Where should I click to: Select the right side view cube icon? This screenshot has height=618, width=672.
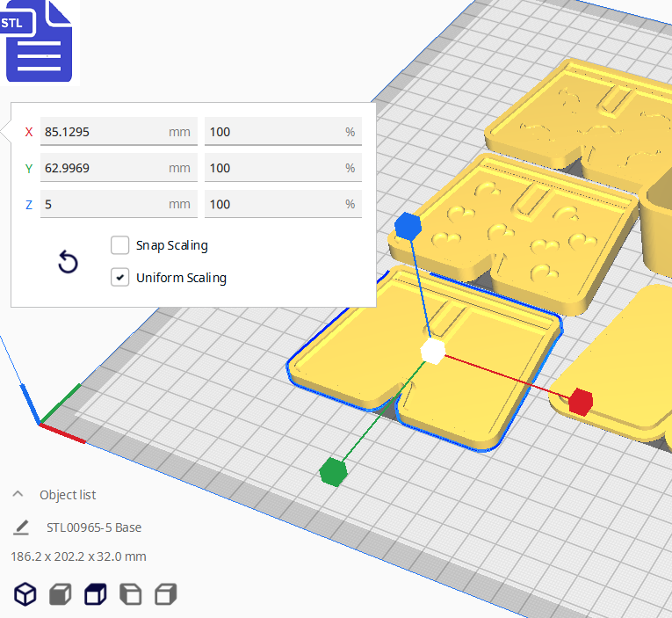[165, 595]
